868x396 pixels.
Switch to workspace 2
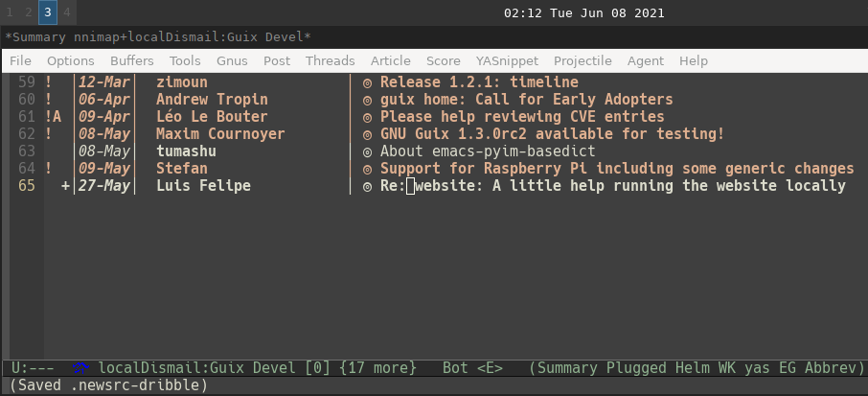(x=28, y=12)
